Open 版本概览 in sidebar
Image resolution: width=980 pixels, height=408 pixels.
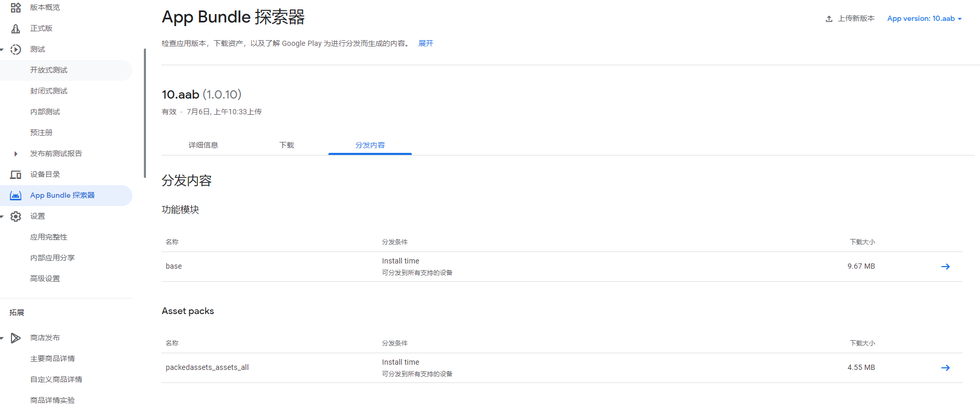pyautogui.click(x=45, y=7)
